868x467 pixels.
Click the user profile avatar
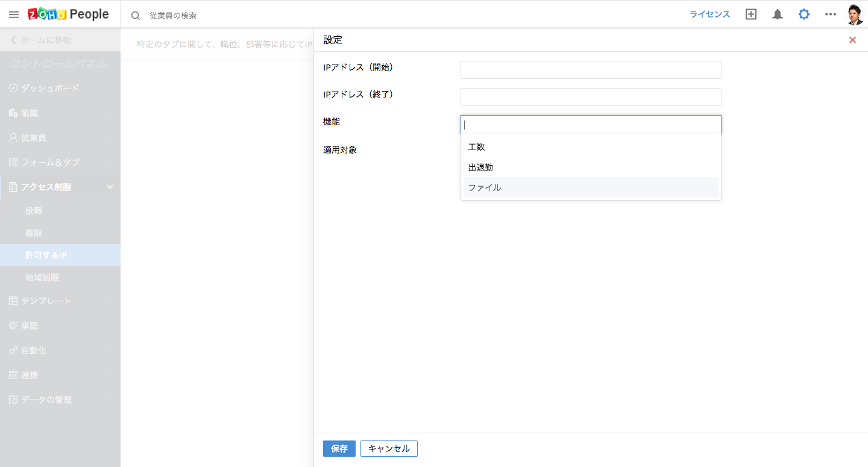coord(854,14)
